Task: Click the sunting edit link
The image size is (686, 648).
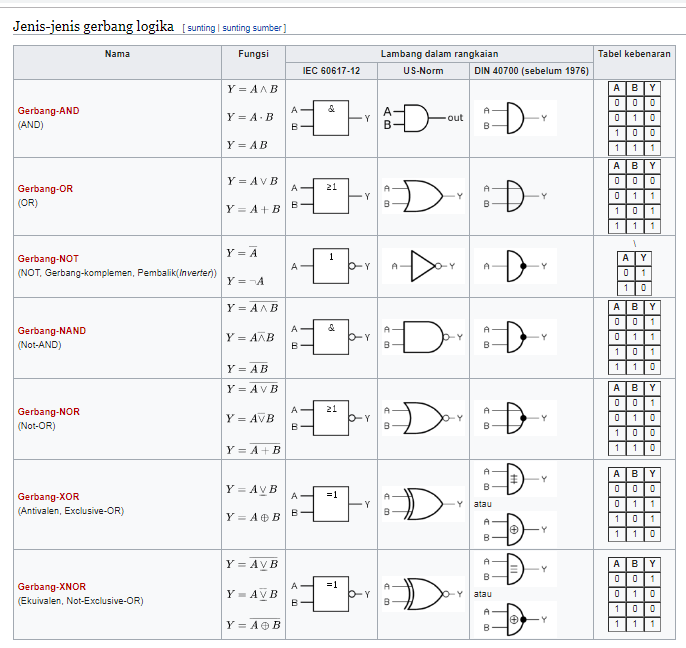Action: [x=201, y=28]
